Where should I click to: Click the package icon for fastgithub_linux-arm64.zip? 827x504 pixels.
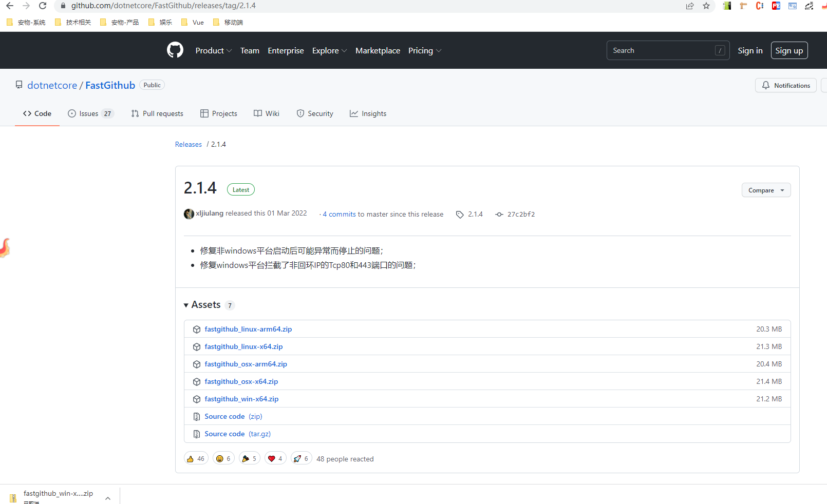197,329
